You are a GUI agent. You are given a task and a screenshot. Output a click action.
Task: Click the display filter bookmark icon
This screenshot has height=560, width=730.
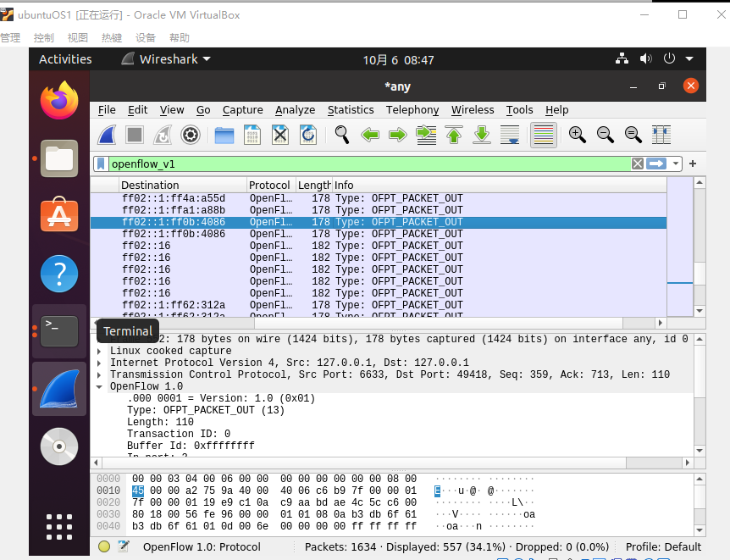pos(101,164)
